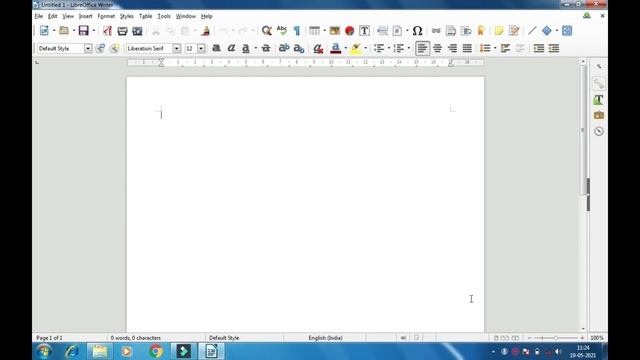Image resolution: width=640 pixels, height=360 pixels.
Task: Increase paragraph indent
Action: point(539,48)
